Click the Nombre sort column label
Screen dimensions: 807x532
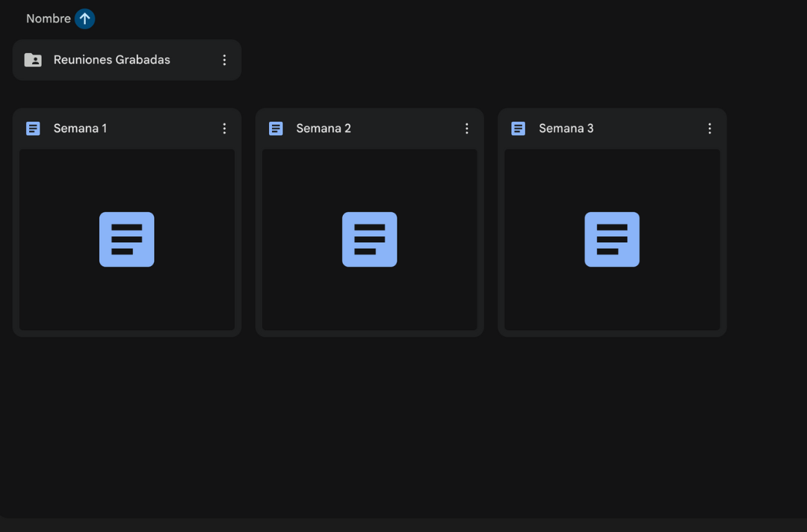(48, 19)
